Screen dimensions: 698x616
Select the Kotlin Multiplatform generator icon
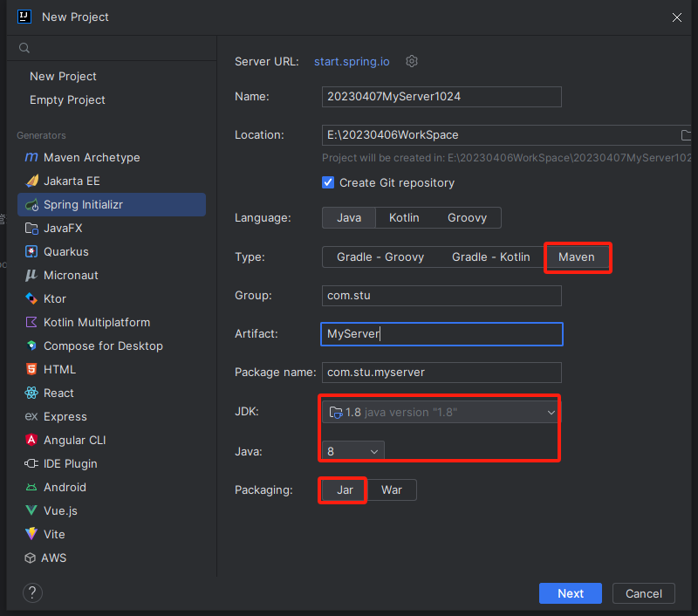31,323
